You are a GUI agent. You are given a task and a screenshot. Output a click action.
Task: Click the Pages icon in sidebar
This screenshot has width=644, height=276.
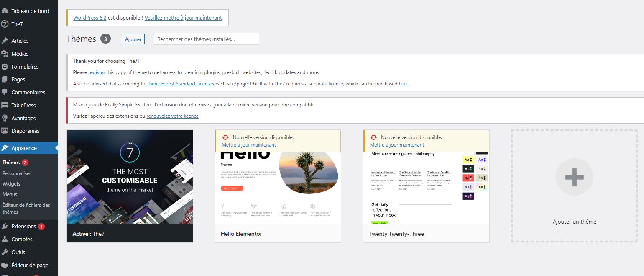click(x=5, y=79)
